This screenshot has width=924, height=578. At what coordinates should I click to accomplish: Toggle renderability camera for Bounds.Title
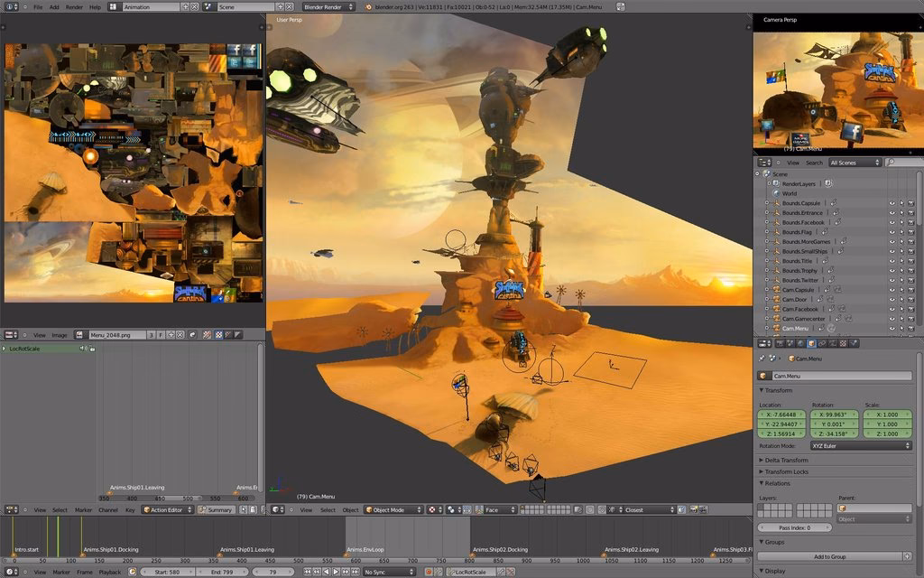(x=911, y=261)
